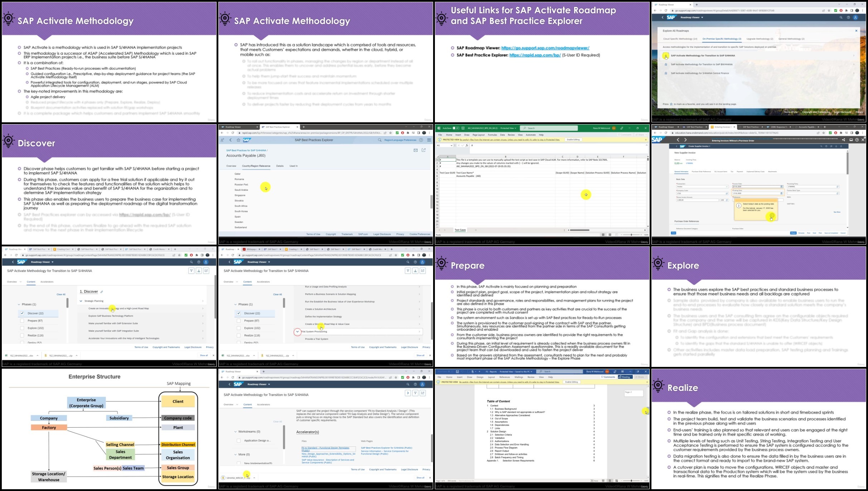Collapse the Strategic Planning section
Image resolution: width=868 pixels, height=491 pixels.
coord(81,301)
